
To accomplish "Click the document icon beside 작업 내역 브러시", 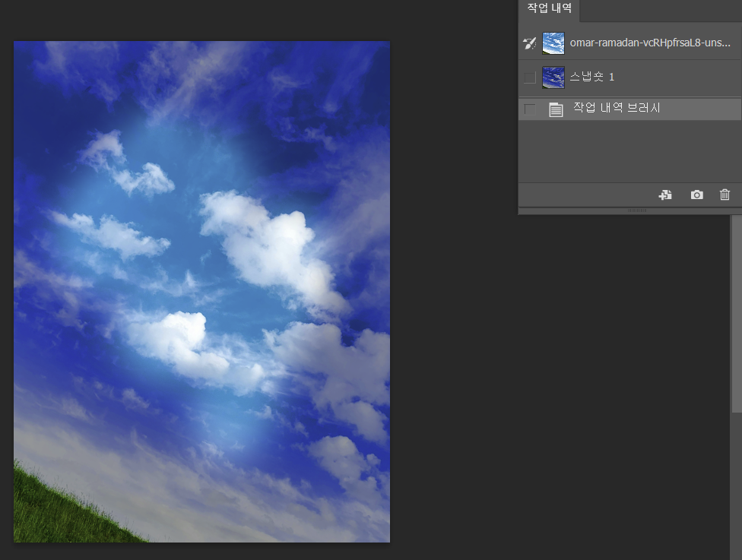I will 556,109.
